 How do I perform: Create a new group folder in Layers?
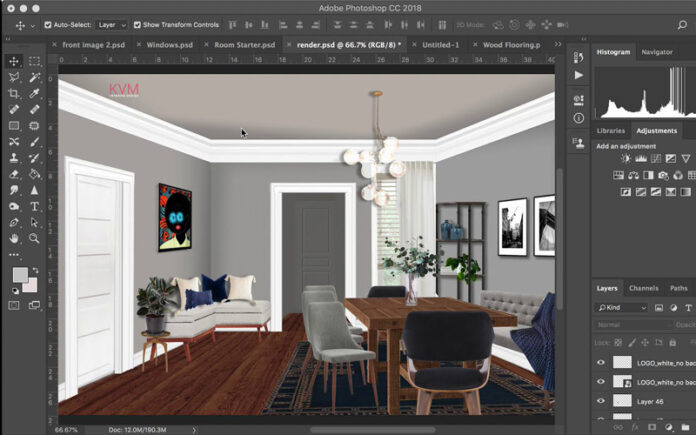point(686,427)
